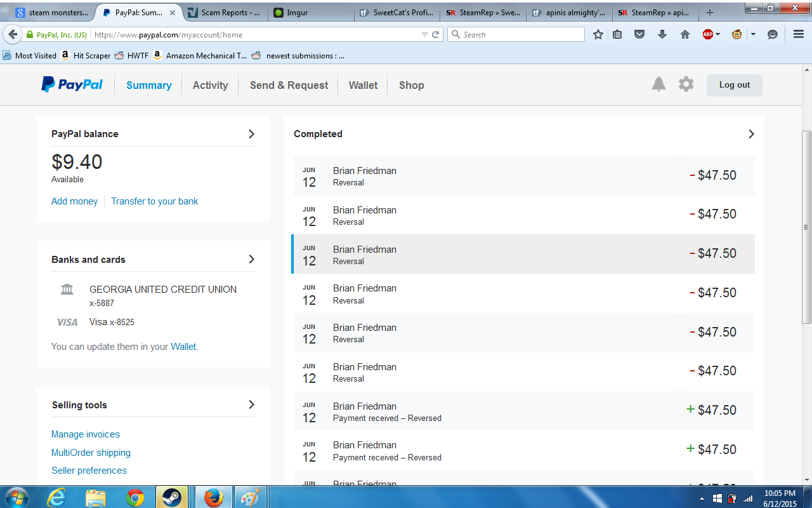Expand the Completed transactions list

[x=751, y=134]
